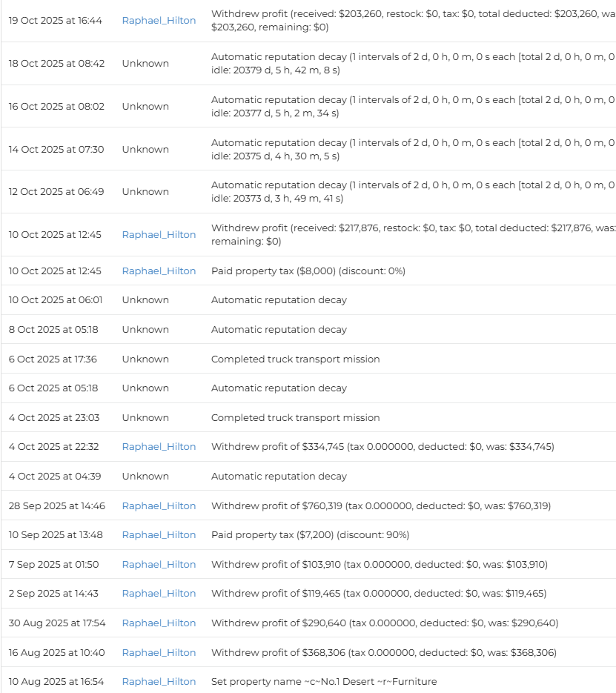Select Raphael_Hilton link on 2 Sep 14:43 row
This screenshot has height=693, width=616.
(159, 594)
